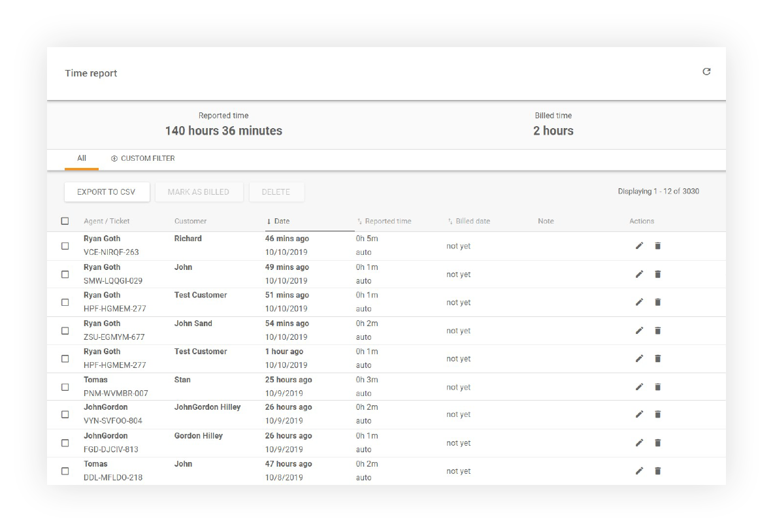This screenshot has height=532, width=773.
Task: Switch to the All tab
Action: (81, 158)
